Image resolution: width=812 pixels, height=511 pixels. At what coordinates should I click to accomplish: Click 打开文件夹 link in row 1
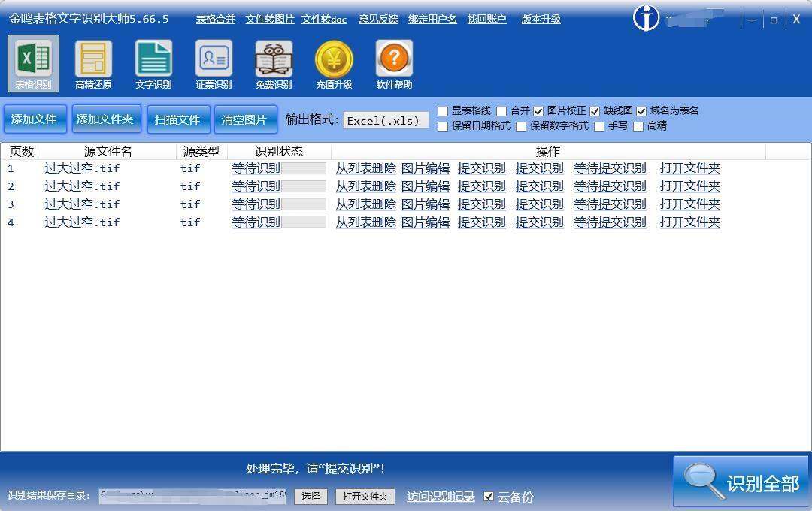click(689, 168)
